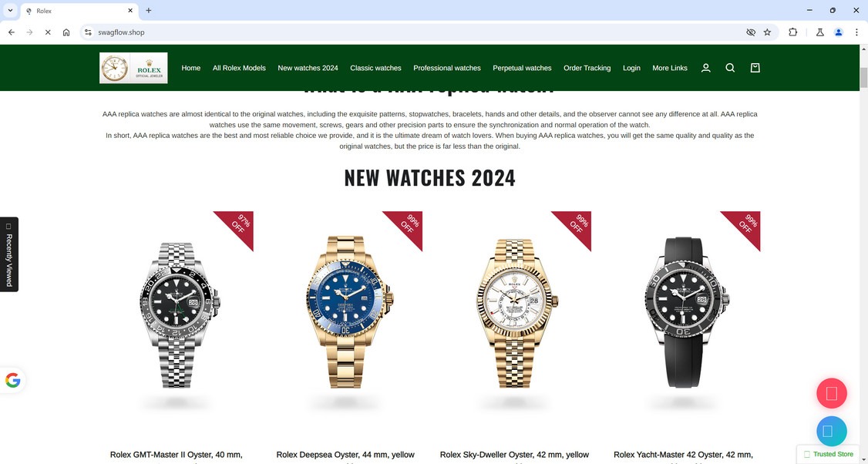
Task: Open the browser extensions puzzle icon
Action: click(792, 32)
